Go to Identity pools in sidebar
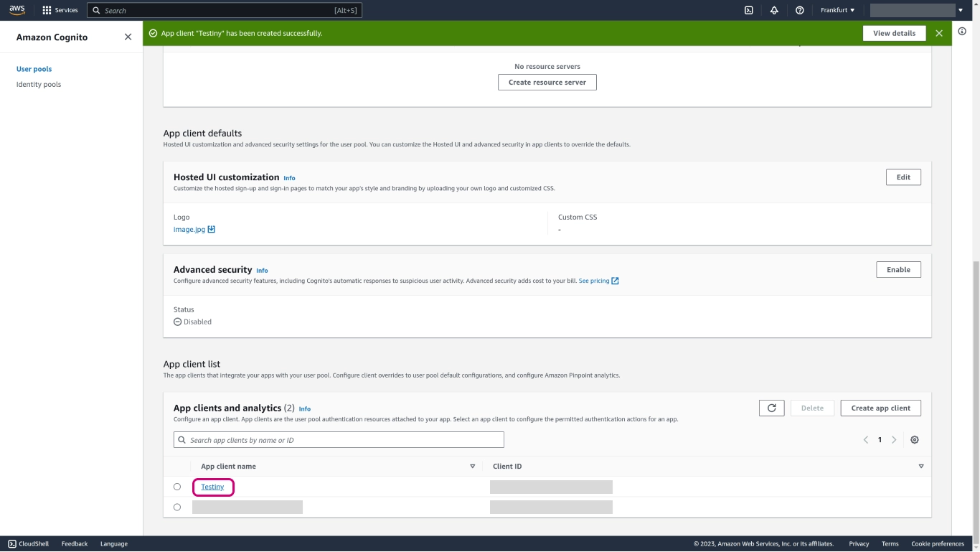The image size is (980, 552). [x=39, y=85]
